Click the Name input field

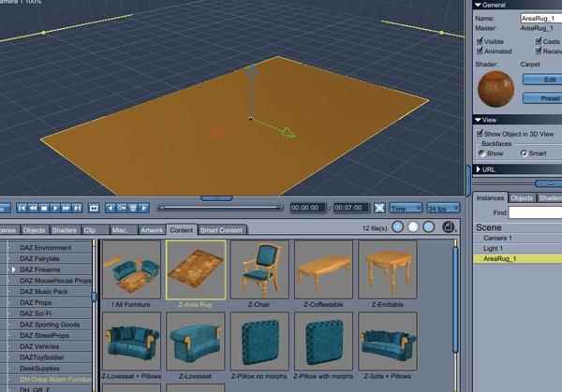541,18
